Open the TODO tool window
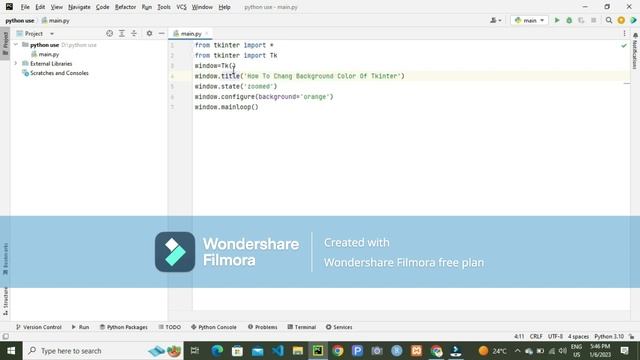The image size is (640, 360). click(x=170, y=327)
